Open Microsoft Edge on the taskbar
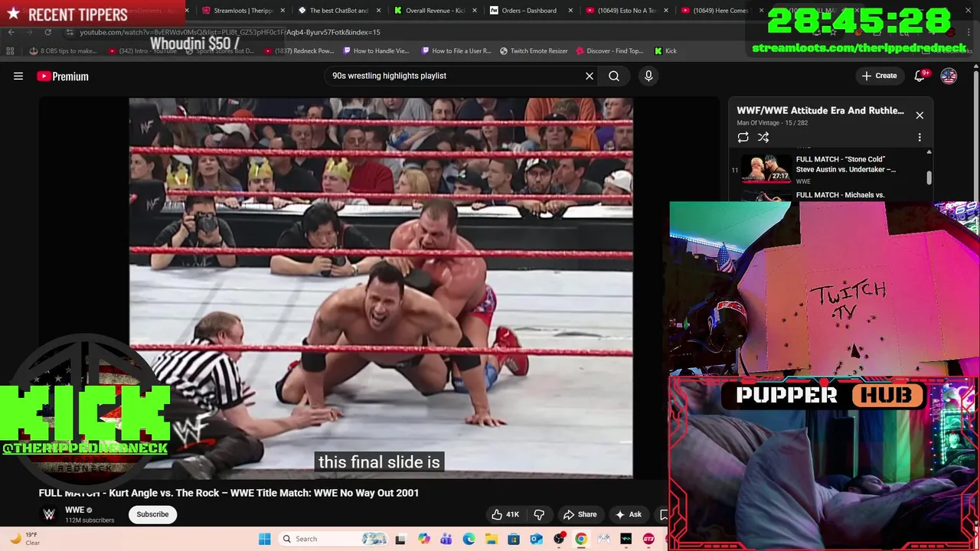The height and width of the screenshot is (551, 980). (469, 539)
